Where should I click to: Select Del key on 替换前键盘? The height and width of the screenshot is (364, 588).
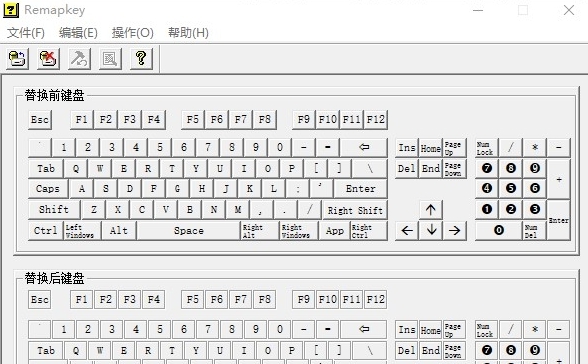407,169
